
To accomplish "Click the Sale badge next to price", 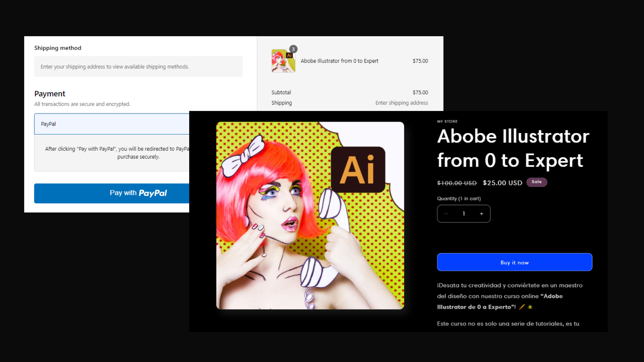I will tap(537, 182).
